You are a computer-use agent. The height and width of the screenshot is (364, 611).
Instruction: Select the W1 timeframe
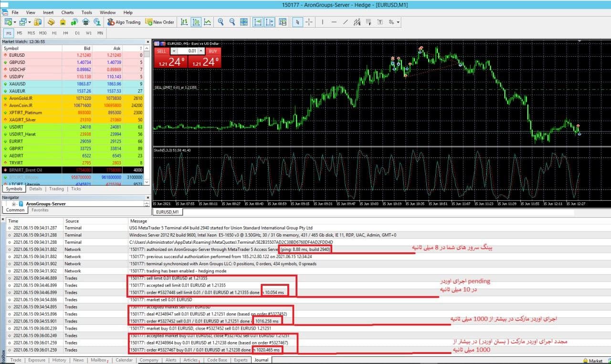89,33
